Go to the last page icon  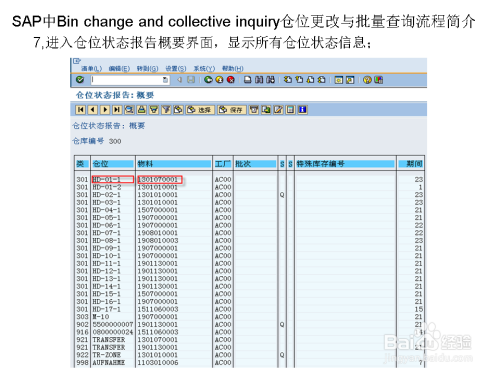coord(322,80)
